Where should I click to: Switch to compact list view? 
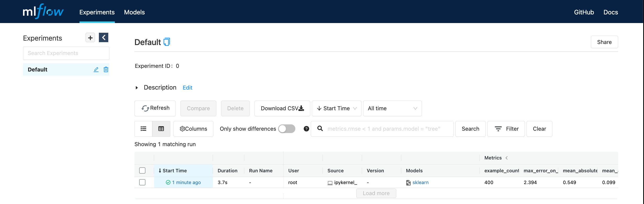click(143, 129)
